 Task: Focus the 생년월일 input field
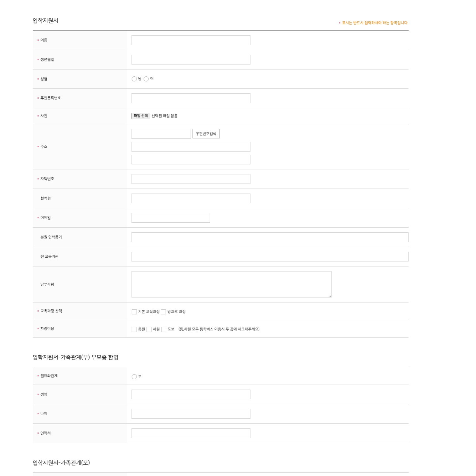(x=191, y=59)
